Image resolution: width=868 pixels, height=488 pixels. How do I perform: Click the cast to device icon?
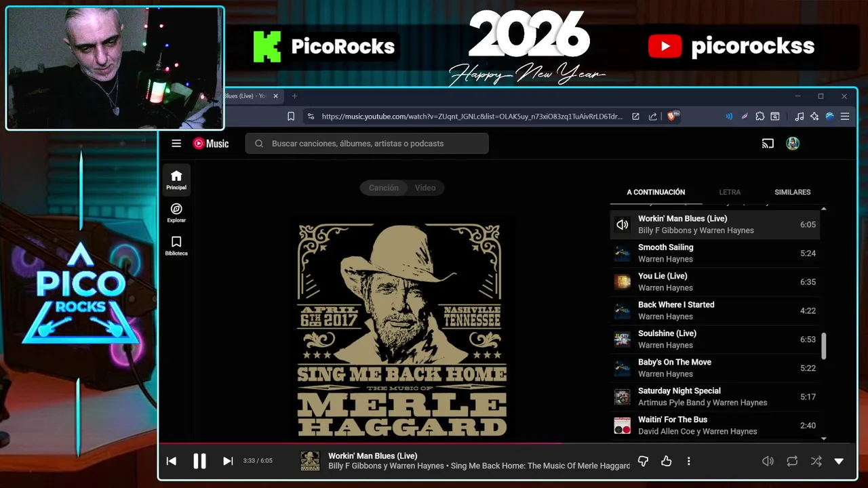pos(768,144)
